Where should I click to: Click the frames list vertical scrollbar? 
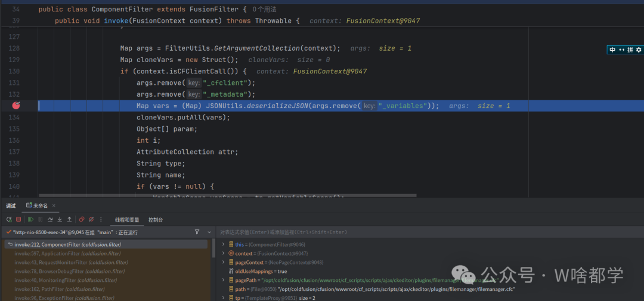(213, 249)
